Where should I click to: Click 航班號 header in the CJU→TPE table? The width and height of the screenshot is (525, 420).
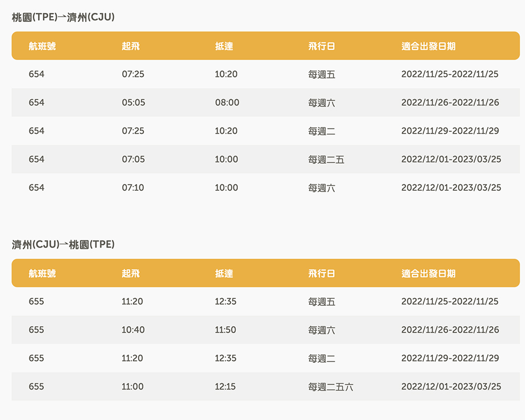[42, 273]
